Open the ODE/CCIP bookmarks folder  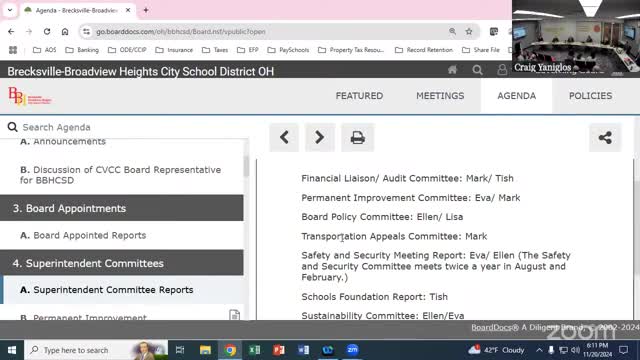(x=127, y=50)
